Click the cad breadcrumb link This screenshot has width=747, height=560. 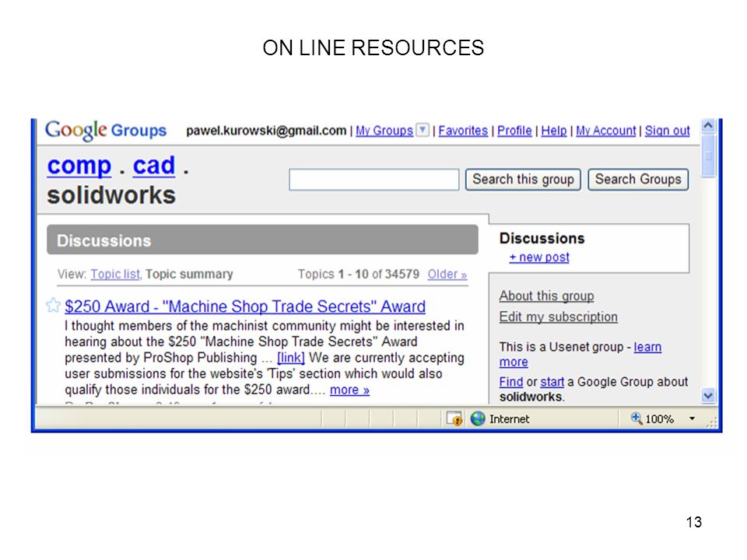tap(154, 166)
